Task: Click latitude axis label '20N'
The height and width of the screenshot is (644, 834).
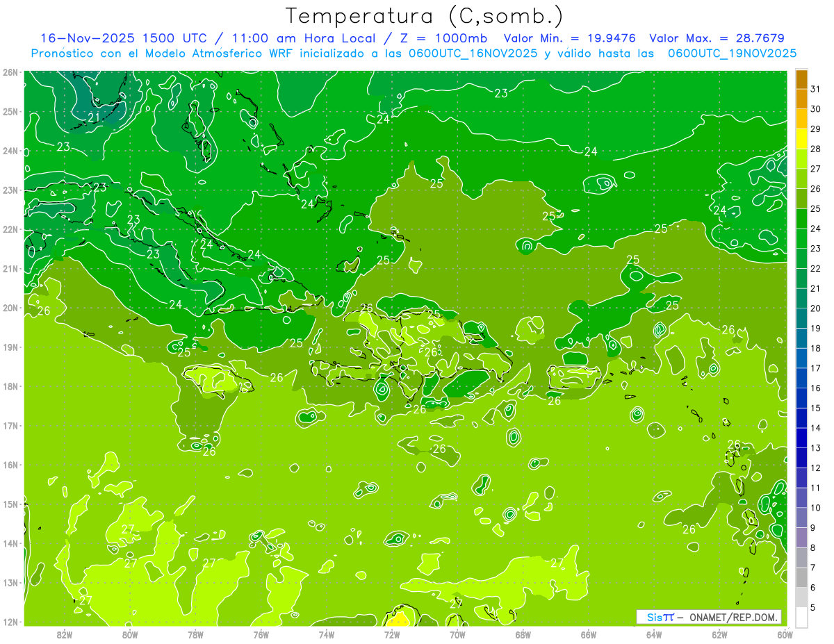Action: [x=10, y=308]
